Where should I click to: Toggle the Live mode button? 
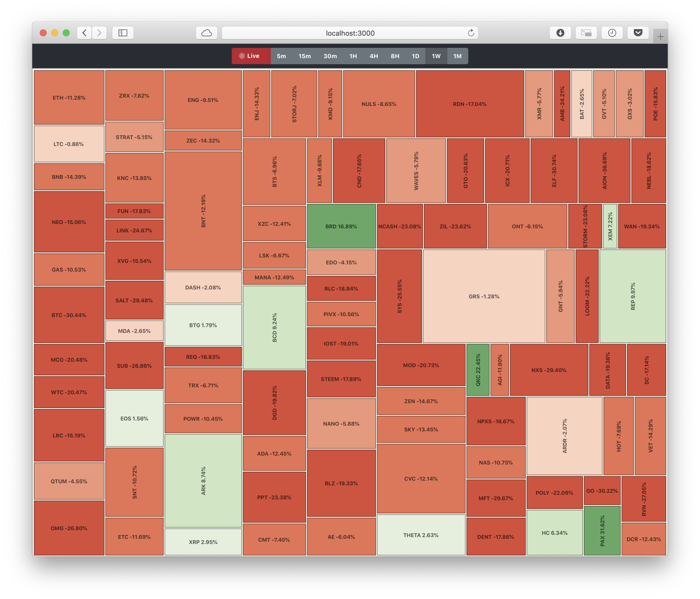(251, 56)
